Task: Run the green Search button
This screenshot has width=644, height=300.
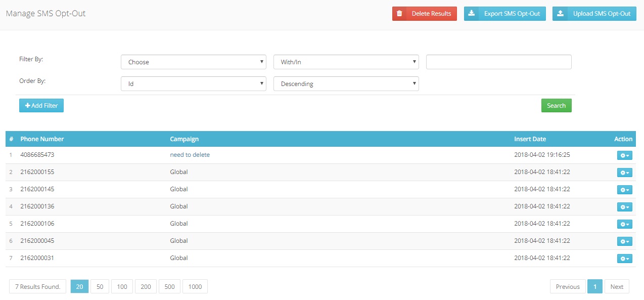Action: click(556, 106)
